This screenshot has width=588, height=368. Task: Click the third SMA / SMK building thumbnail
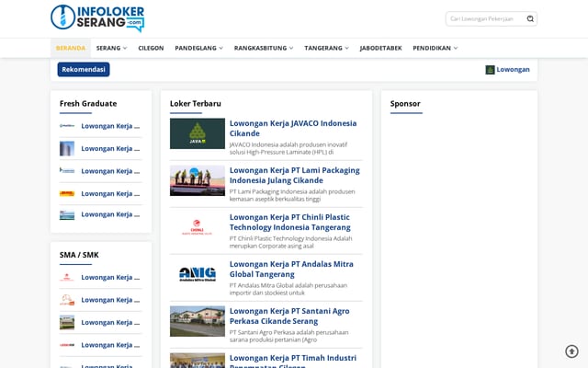(x=67, y=323)
